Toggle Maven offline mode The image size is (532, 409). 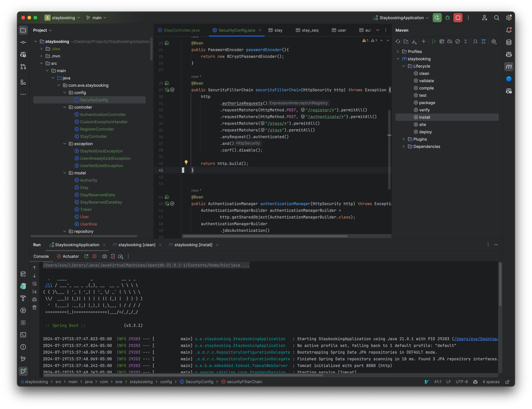click(x=450, y=41)
